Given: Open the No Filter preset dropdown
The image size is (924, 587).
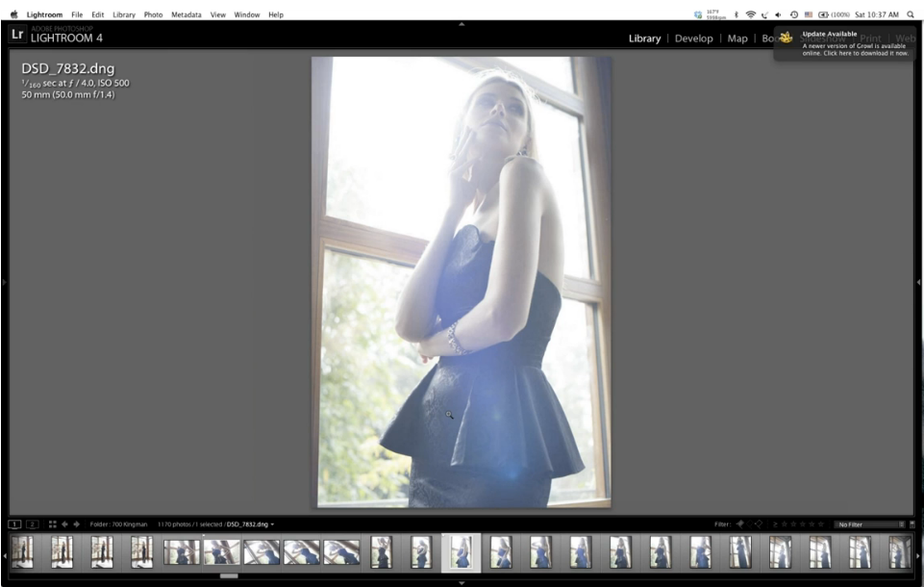Looking at the screenshot, I should 870,524.
